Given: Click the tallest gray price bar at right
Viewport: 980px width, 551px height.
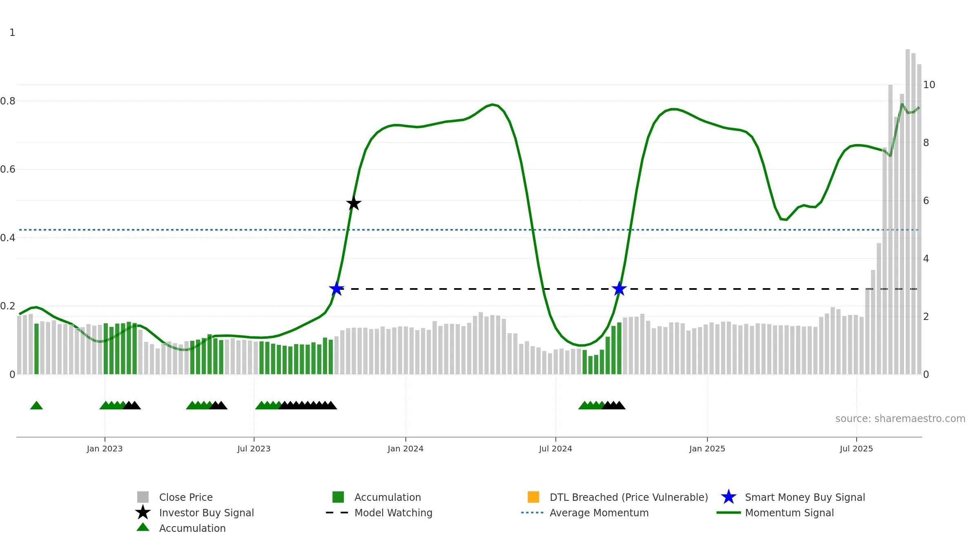Looking at the screenshot, I should [x=908, y=212].
